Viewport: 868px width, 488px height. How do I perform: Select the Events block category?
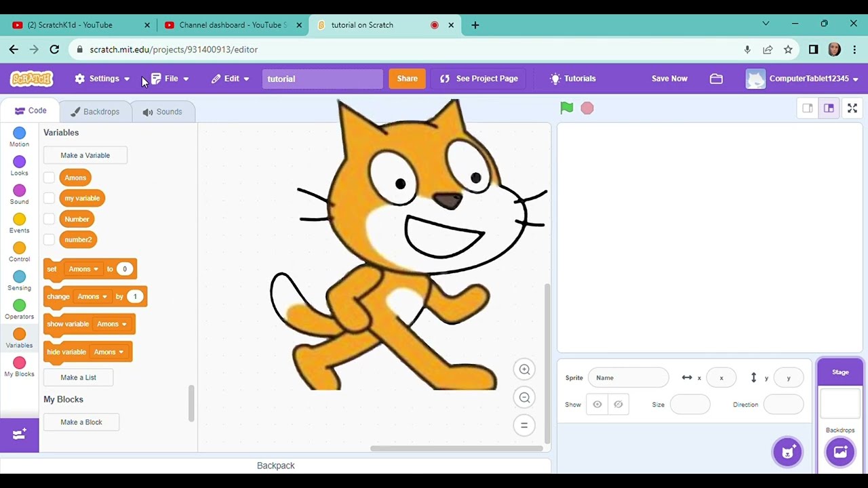[x=19, y=224]
